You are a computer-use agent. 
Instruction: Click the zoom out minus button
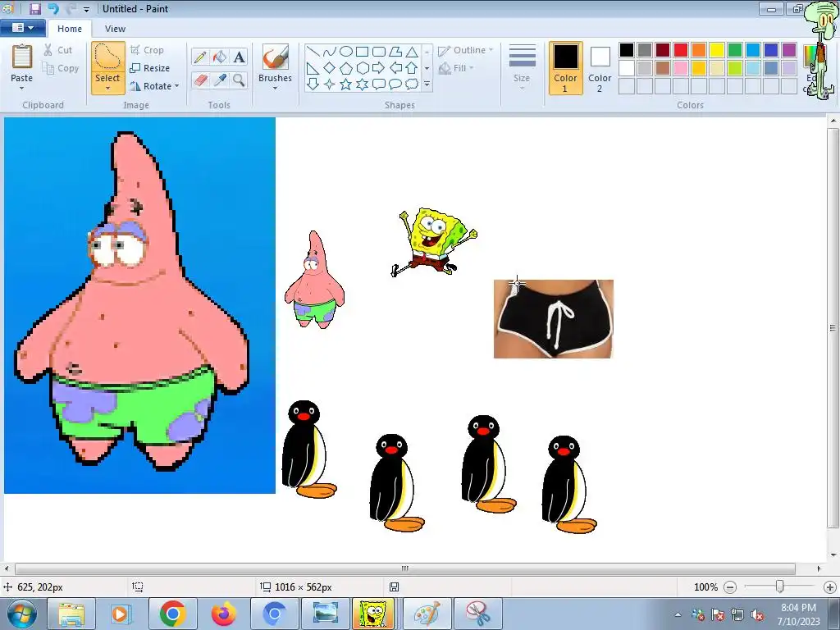pos(729,587)
